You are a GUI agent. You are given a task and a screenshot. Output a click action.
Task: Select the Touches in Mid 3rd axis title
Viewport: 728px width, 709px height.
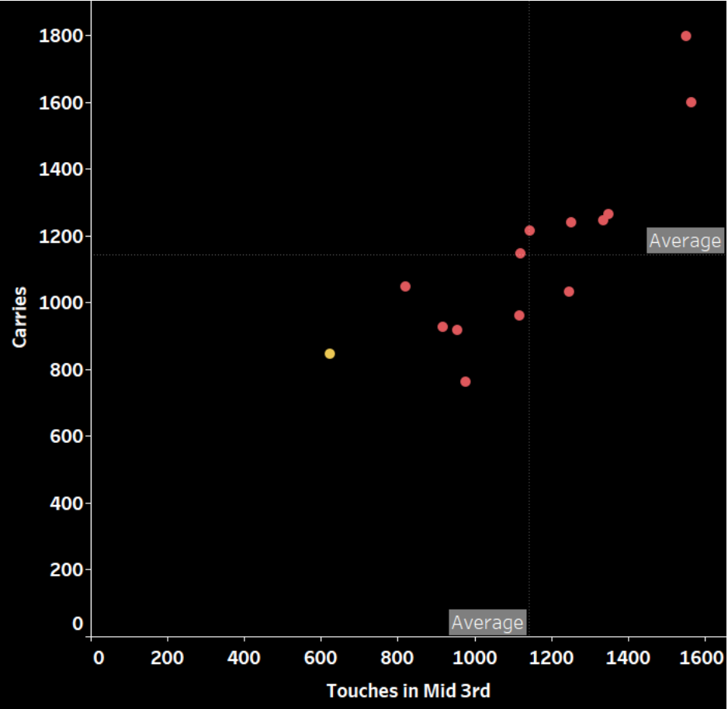408,691
